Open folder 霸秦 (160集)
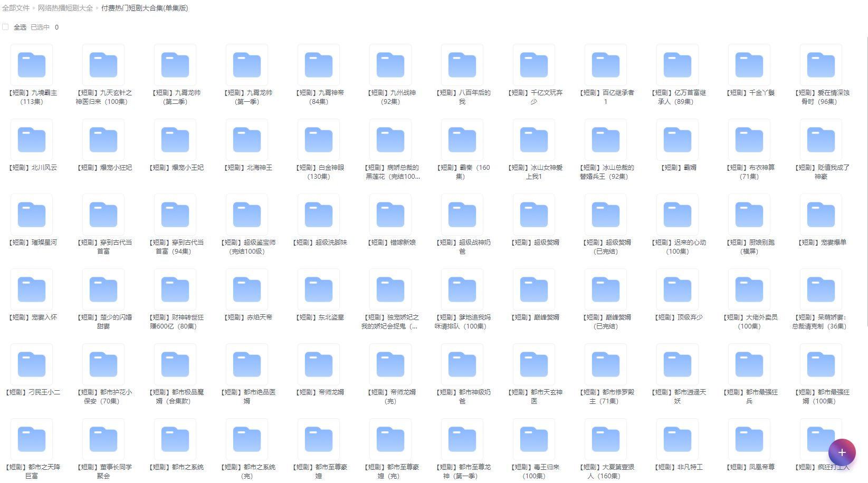Viewport: 868px width, 483px height. (462, 140)
